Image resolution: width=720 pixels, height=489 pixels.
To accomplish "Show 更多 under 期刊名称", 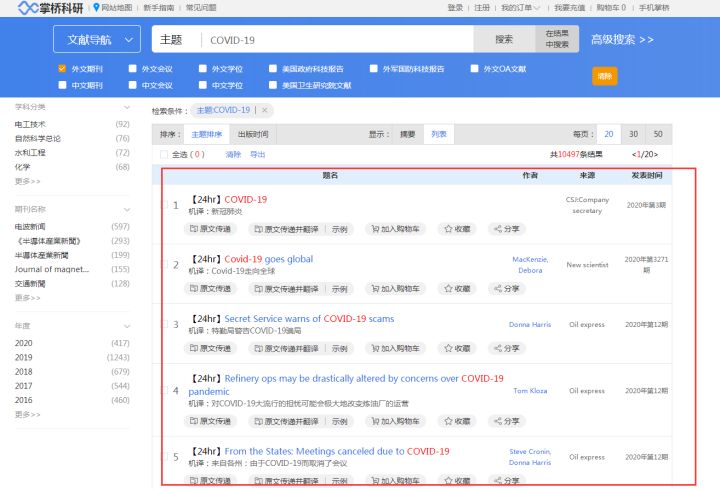I will (x=28, y=298).
